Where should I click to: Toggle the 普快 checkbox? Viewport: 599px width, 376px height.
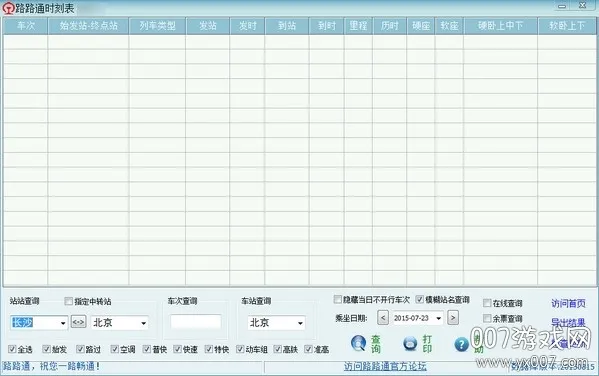pos(147,349)
